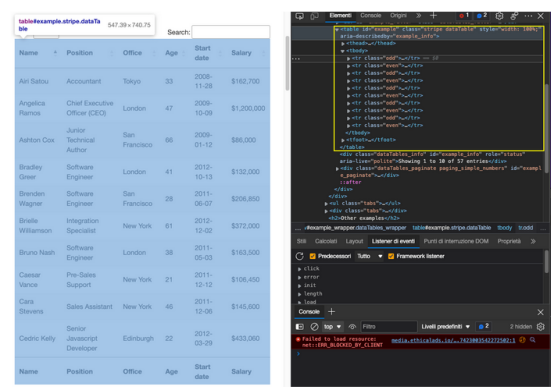This screenshot has height=391, width=554.
Task: Add a new drawer tab next to Console
Action: (331, 312)
